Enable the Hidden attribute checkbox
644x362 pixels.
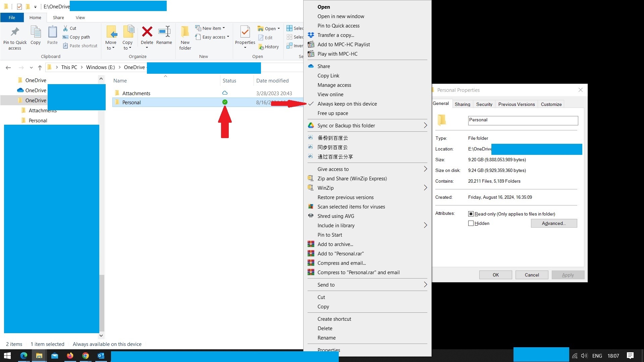(x=471, y=223)
